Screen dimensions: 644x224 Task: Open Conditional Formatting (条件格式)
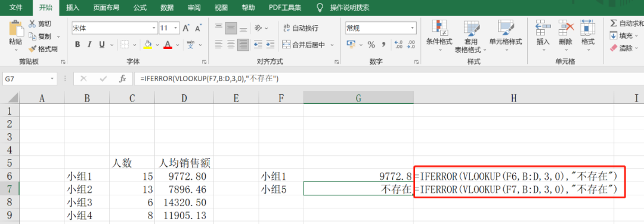439,35
